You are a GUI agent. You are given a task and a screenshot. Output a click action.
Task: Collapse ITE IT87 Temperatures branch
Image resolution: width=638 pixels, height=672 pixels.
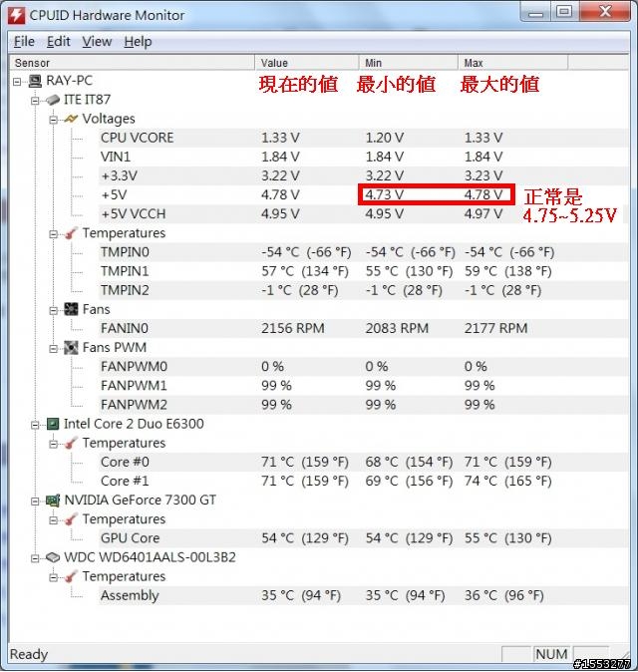(x=54, y=234)
